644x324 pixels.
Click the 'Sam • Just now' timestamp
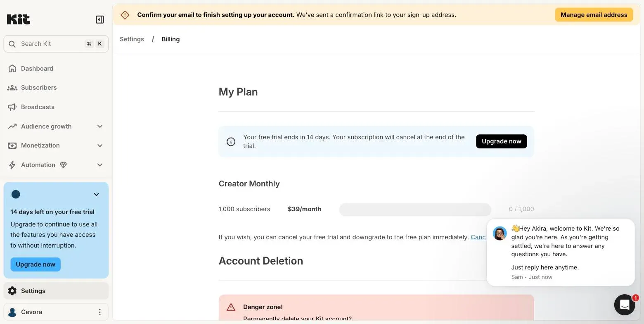tap(532, 277)
